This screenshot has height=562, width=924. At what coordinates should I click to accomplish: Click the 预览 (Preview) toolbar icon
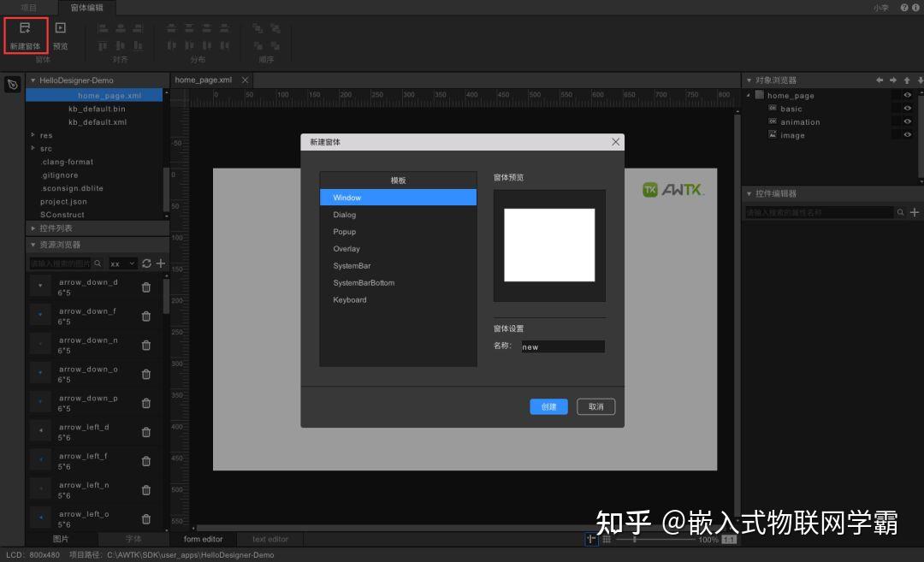pos(59,34)
